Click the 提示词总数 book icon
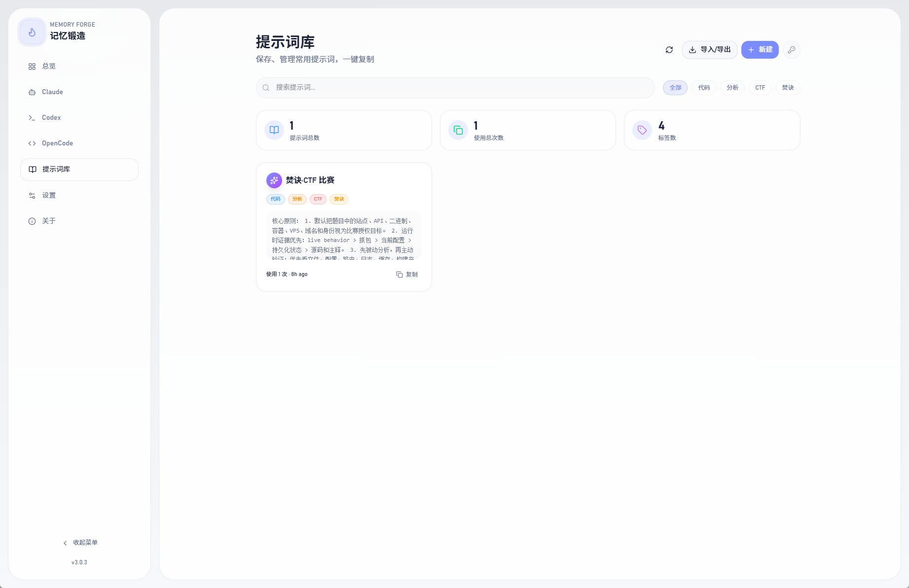This screenshot has width=909, height=588. point(274,130)
